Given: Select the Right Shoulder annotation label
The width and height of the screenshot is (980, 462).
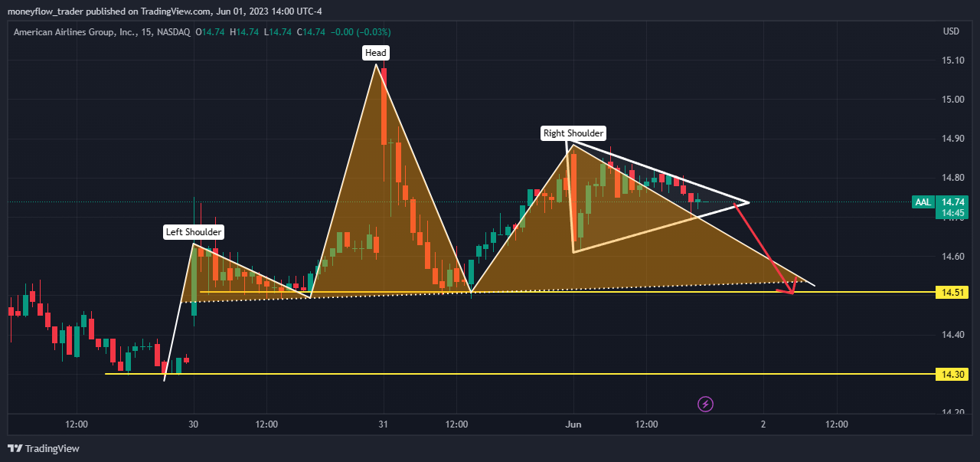Looking at the screenshot, I should (x=573, y=133).
